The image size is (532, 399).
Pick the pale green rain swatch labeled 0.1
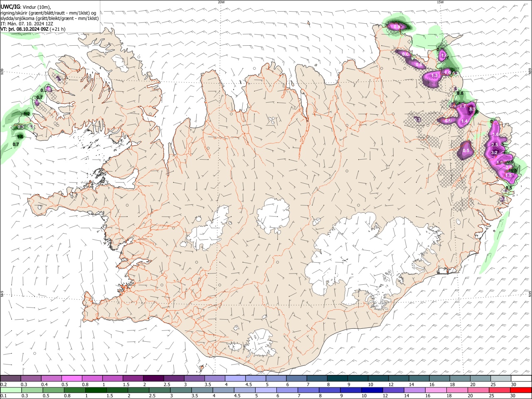tap(10, 390)
